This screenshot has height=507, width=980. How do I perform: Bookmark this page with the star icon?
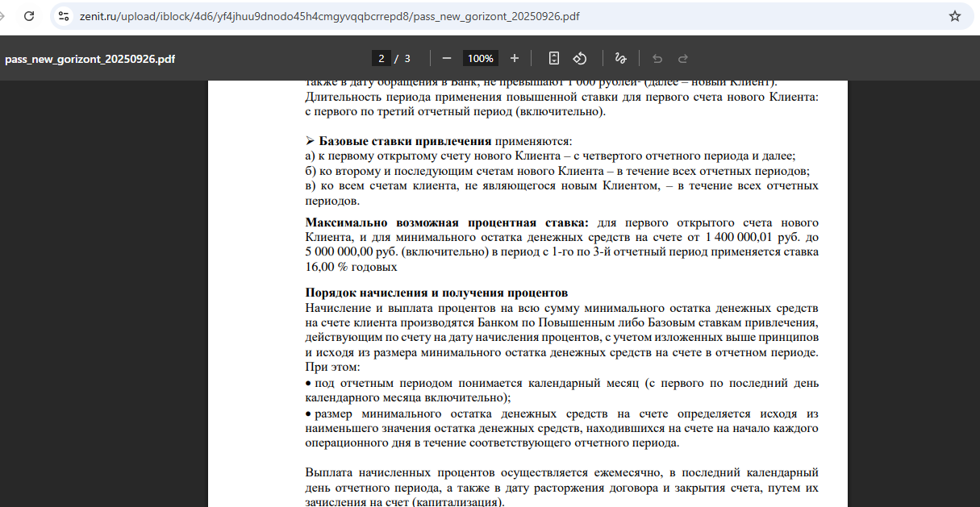click(x=954, y=16)
